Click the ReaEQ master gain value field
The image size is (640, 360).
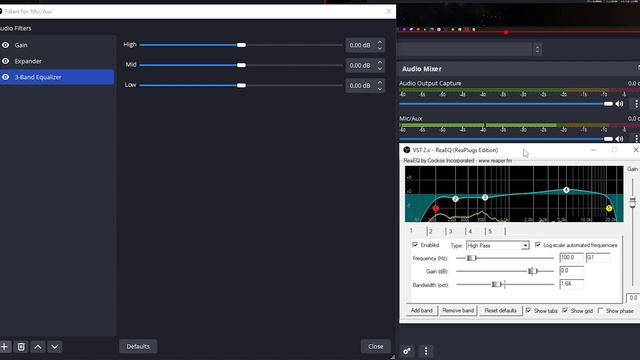point(633,298)
